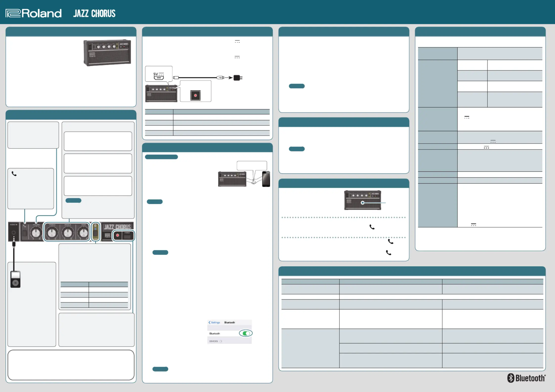Click the smartphone illustration in pairing diagram
The image size is (555, 392).
(266, 179)
